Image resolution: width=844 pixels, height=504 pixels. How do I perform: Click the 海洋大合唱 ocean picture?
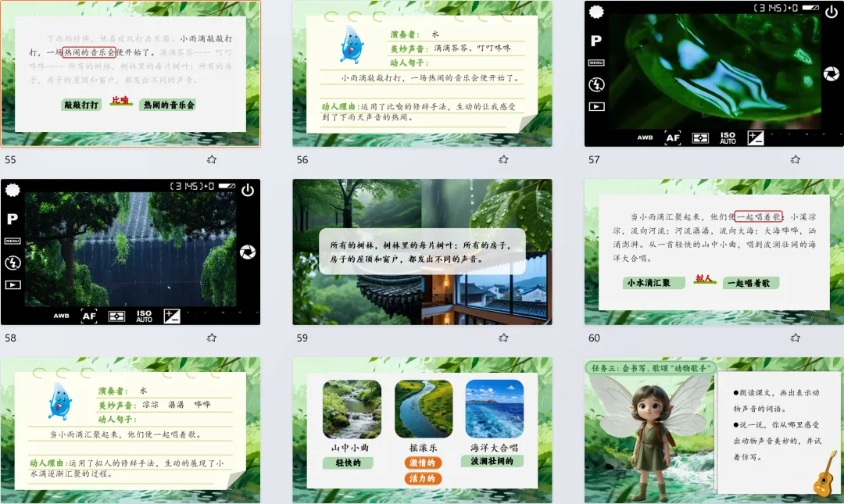click(x=495, y=409)
